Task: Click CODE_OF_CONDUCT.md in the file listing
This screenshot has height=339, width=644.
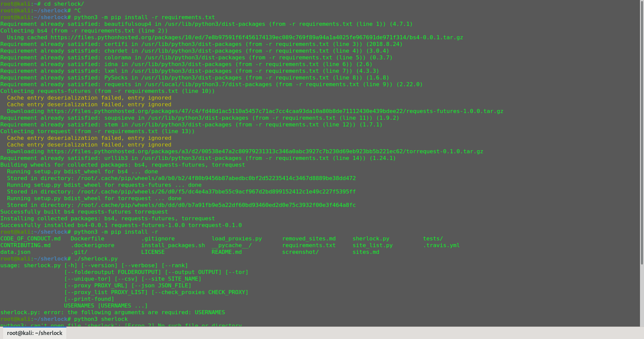Action: point(31,239)
